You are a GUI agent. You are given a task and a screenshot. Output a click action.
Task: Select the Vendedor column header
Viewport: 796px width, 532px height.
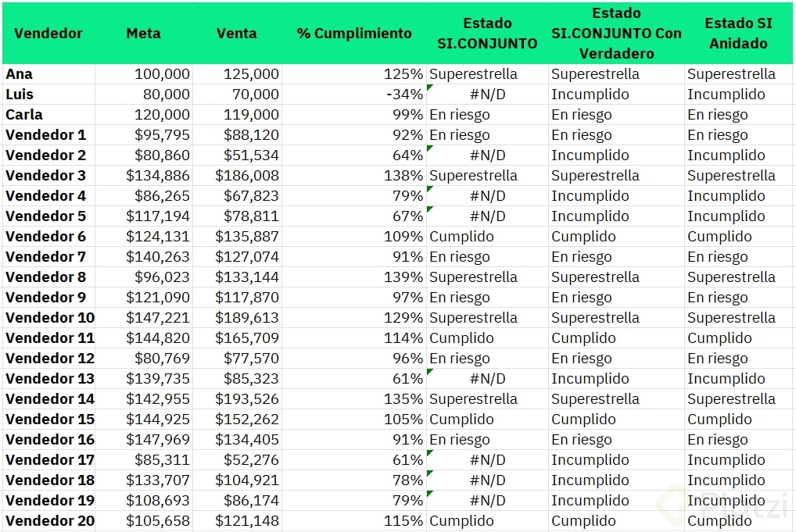[x=48, y=34]
